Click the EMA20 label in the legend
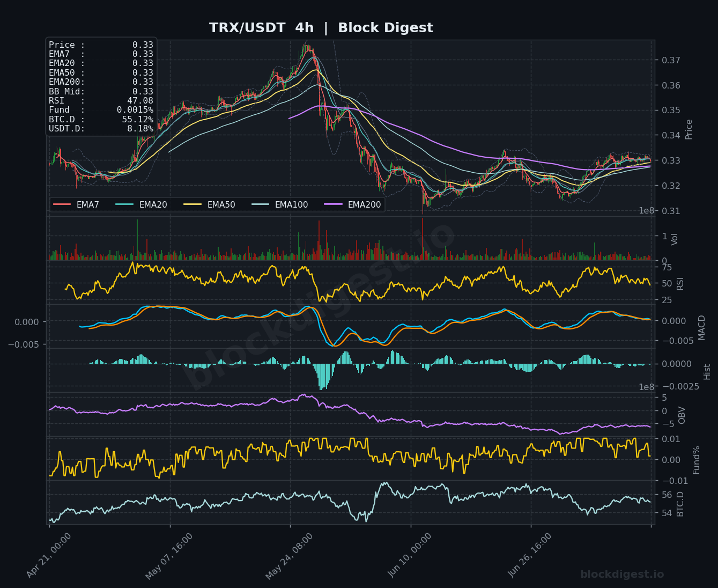Image resolution: width=718 pixels, height=588 pixels. [153, 204]
